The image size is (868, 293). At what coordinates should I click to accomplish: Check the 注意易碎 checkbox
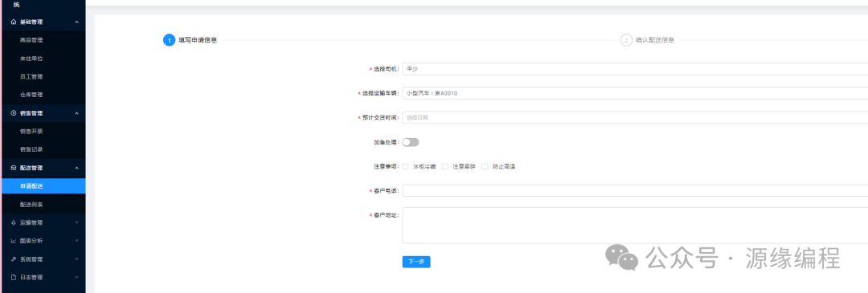(x=445, y=166)
